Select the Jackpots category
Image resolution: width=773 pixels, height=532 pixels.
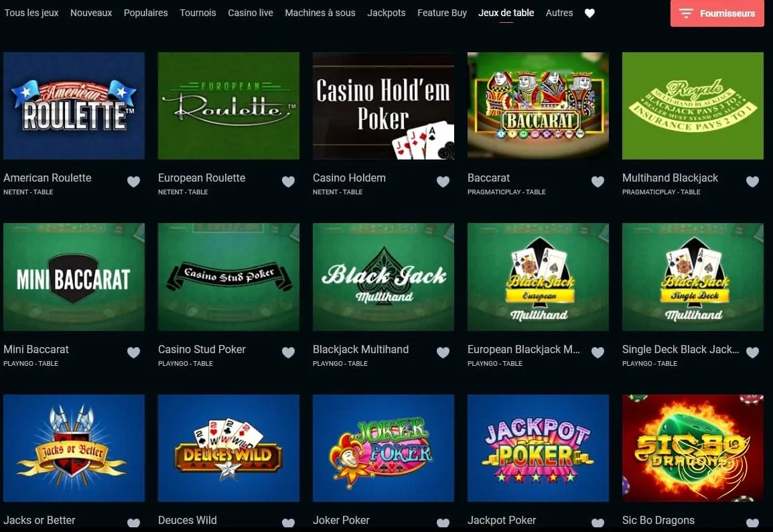[386, 13]
